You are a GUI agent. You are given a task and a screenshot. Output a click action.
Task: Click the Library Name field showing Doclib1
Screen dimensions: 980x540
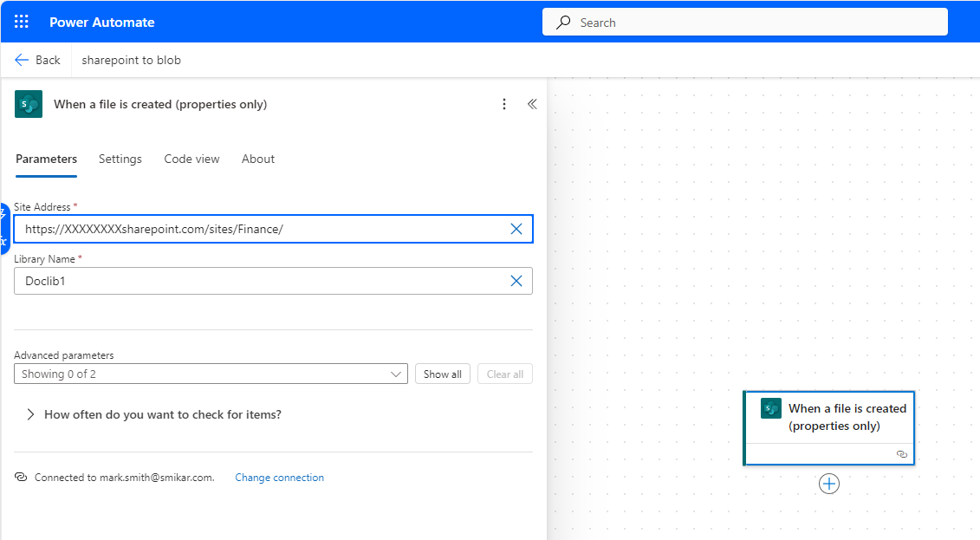[273, 281]
